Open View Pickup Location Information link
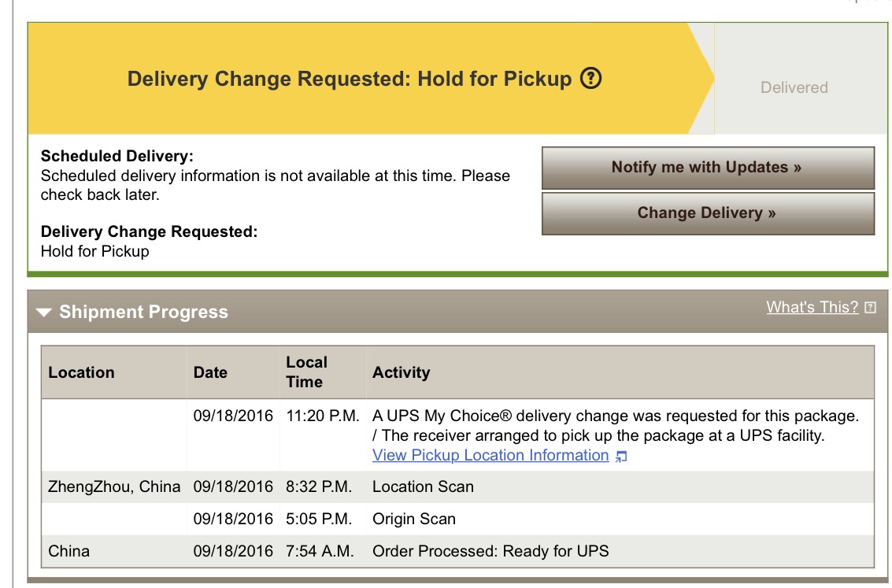 490,455
